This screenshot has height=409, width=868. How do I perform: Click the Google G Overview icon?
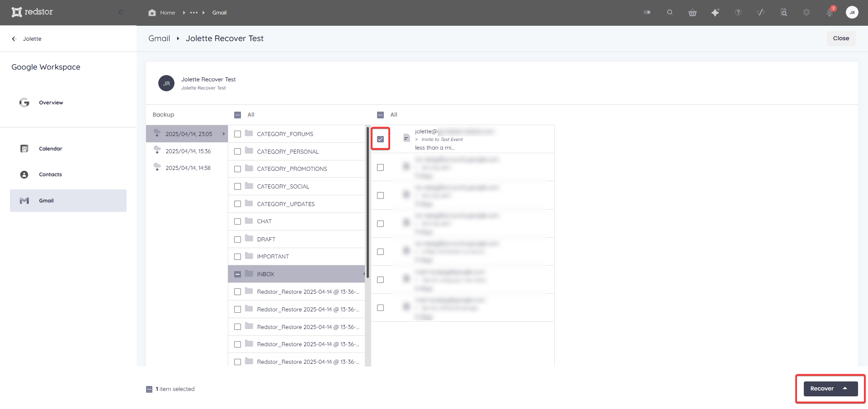(24, 103)
